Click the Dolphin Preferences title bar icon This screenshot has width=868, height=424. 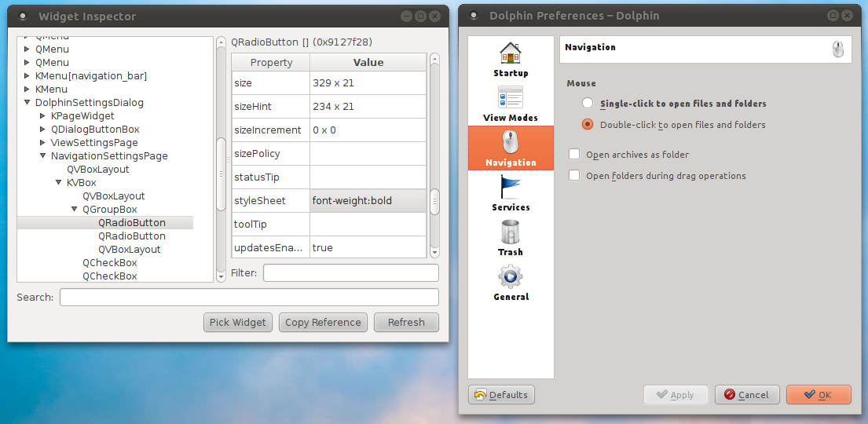474,16
